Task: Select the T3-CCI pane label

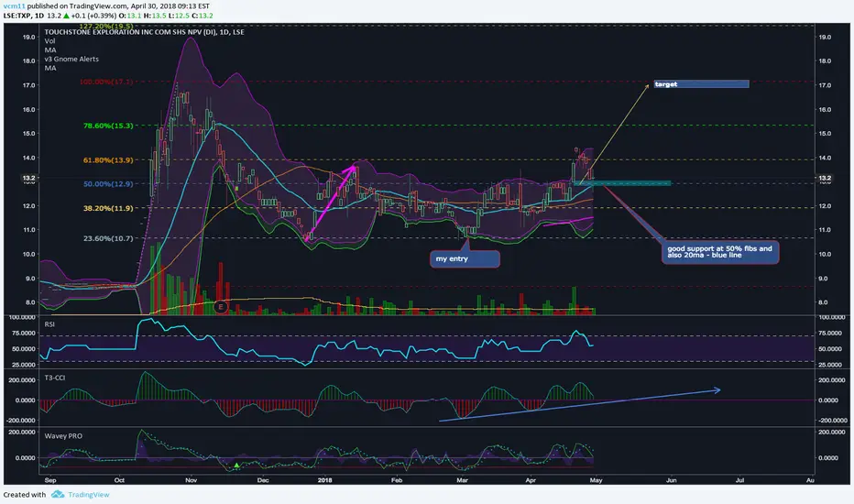Action: [x=54, y=378]
